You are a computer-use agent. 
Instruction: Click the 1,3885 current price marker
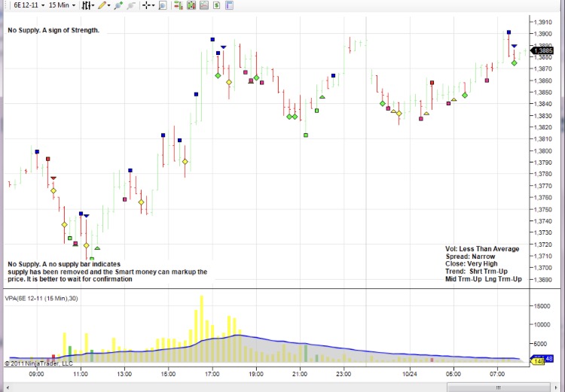coord(544,50)
